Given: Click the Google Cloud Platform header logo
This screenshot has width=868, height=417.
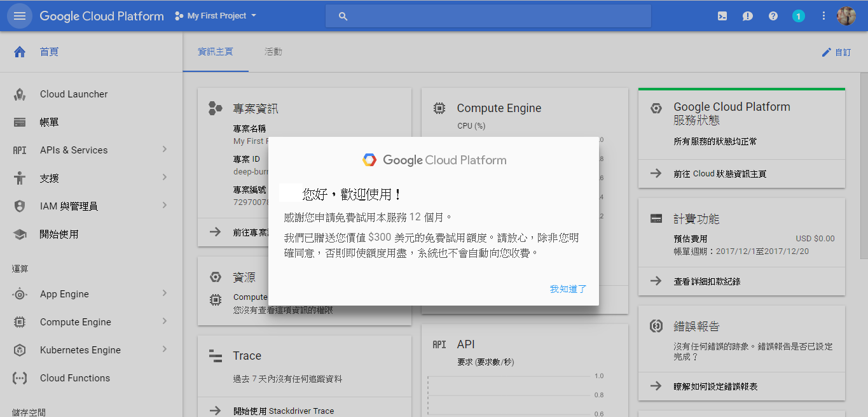Looking at the screenshot, I should tap(102, 16).
